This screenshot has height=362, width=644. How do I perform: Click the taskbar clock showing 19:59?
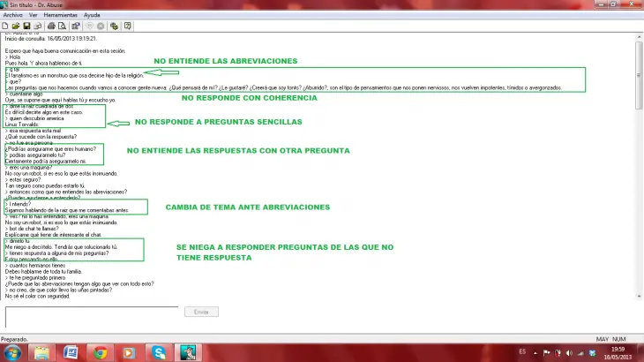coord(618,353)
